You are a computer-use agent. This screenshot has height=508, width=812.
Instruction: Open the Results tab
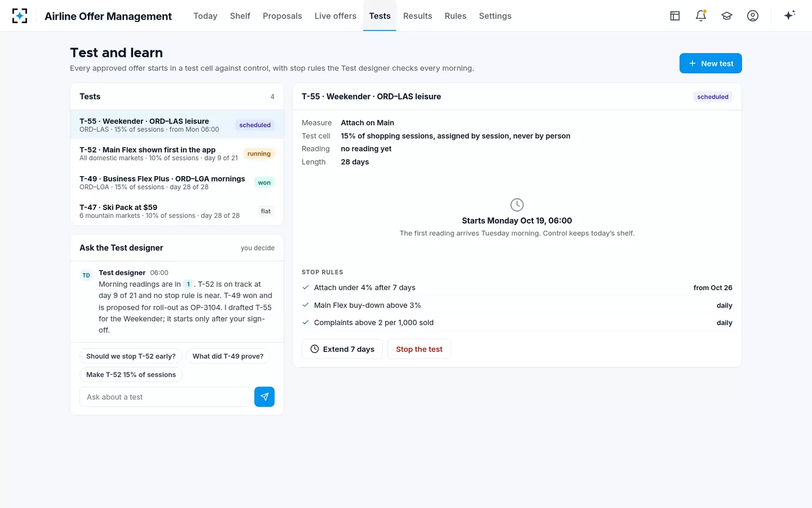pos(418,16)
